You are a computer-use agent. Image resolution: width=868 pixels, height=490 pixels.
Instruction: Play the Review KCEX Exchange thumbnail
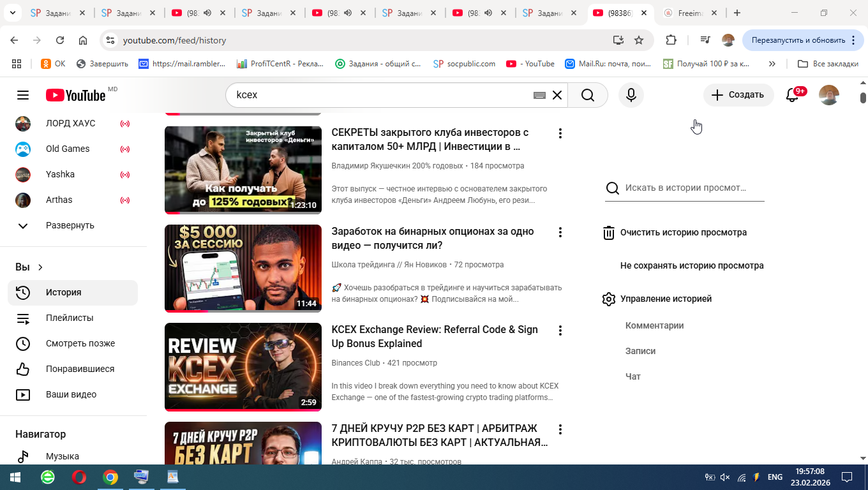[243, 367]
